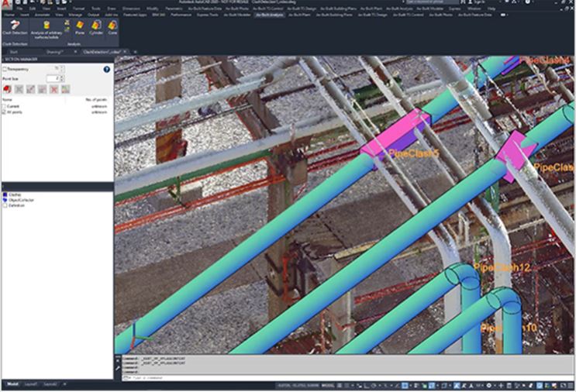Viewport: 576px width, 392px height.
Task: Check the Current points checkbox
Action: tap(4, 106)
